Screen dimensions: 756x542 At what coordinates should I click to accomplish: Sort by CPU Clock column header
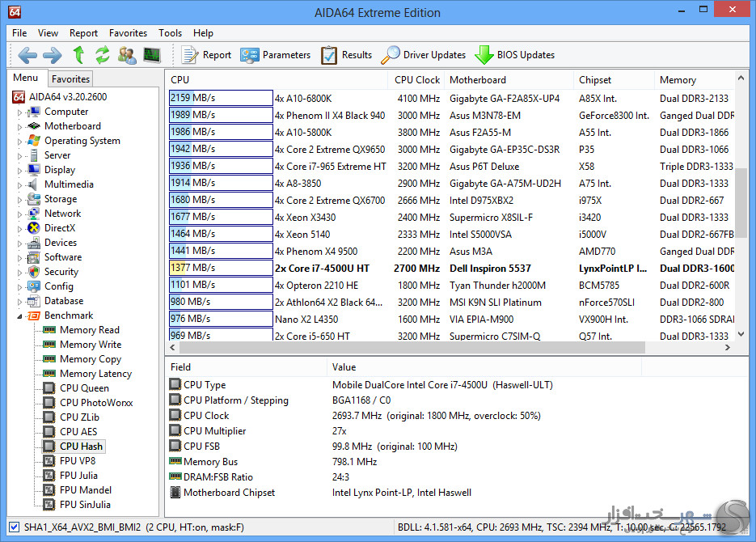417,80
